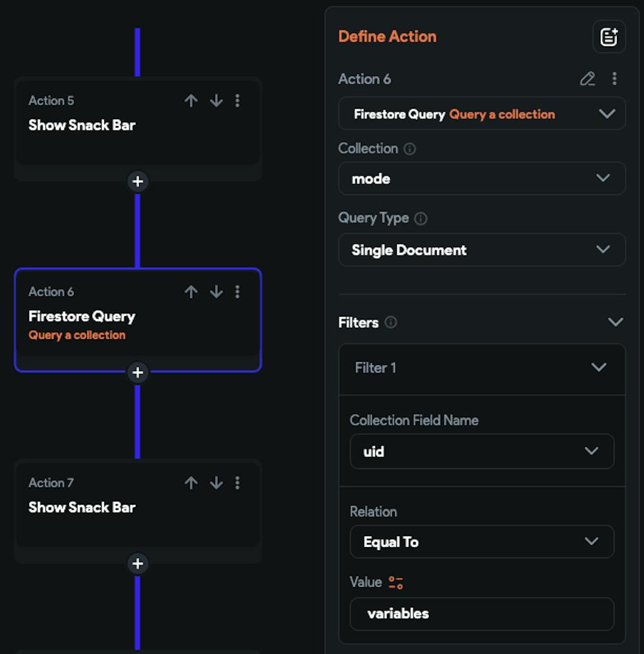Open the Relation dropdown set to Equal To
Screen dimensions: 644x654
pyautogui.click(x=482, y=542)
